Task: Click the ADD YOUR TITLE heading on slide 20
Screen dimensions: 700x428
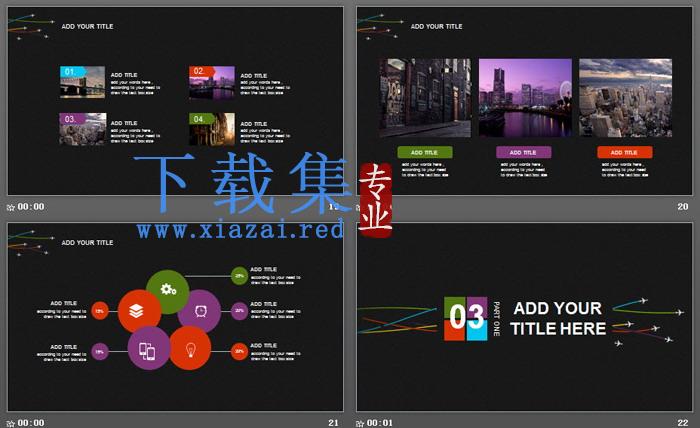Action: pyautogui.click(x=437, y=26)
